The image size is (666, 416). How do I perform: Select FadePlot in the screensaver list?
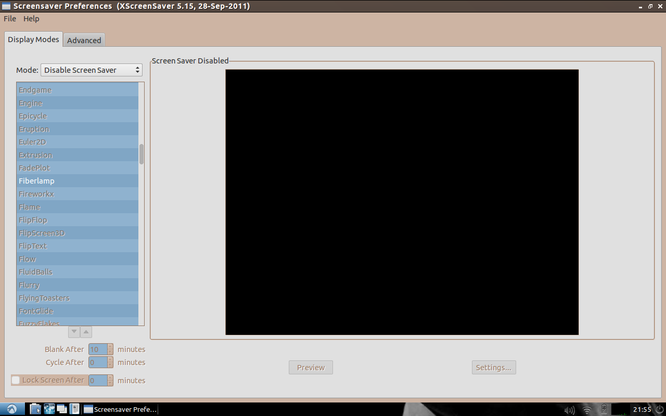point(77,168)
